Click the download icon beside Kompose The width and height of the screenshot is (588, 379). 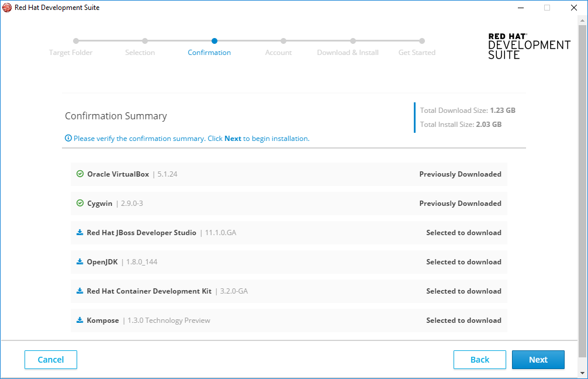coord(80,320)
